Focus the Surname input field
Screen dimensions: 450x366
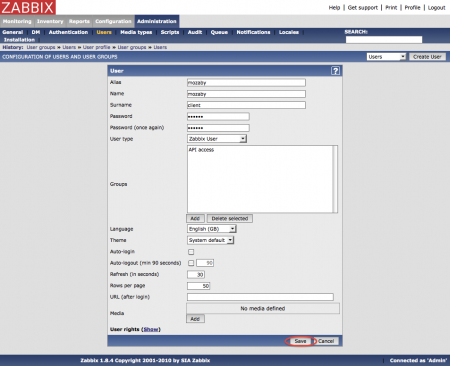coord(246,105)
